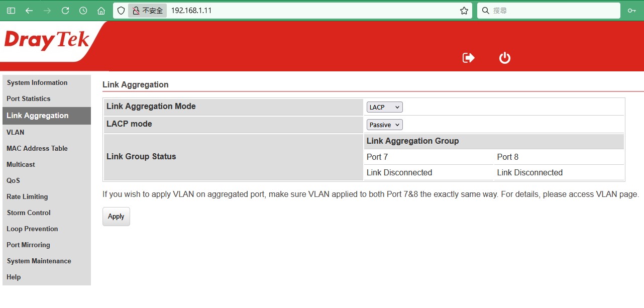Open the browser sidebar panel icon

click(x=11, y=11)
